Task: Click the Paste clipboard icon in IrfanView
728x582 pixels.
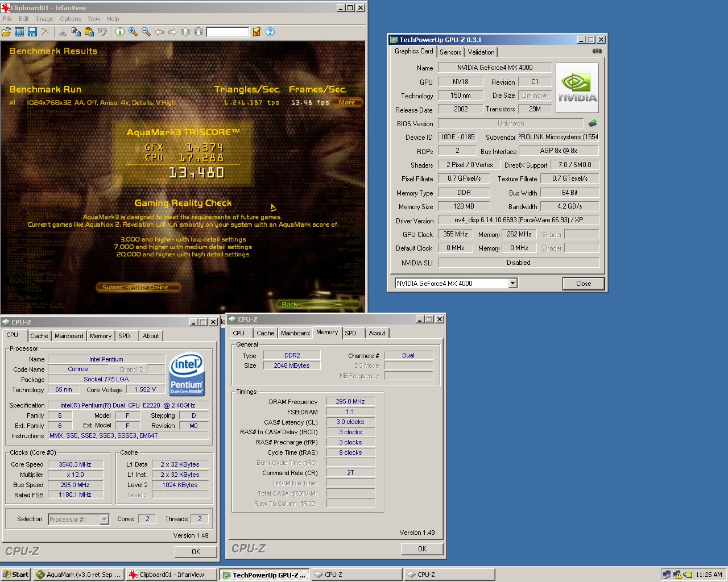Action: (x=89, y=32)
